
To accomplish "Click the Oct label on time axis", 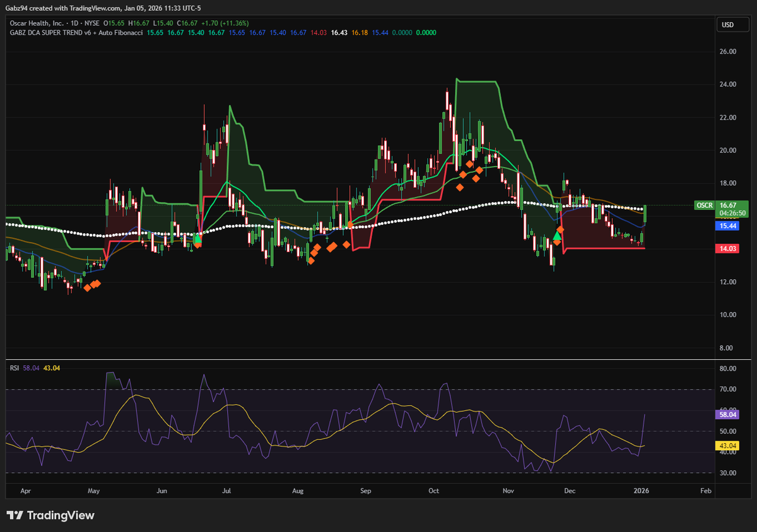I will click(x=433, y=490).
